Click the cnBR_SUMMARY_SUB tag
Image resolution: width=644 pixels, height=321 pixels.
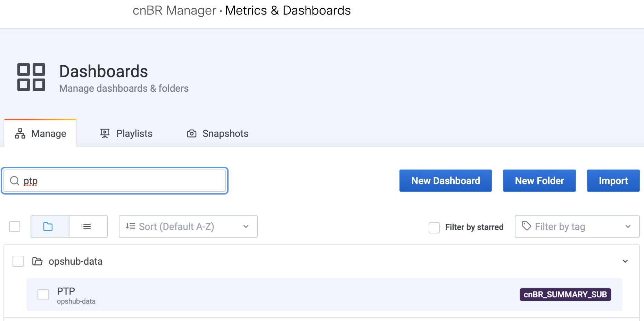(565, 295)
